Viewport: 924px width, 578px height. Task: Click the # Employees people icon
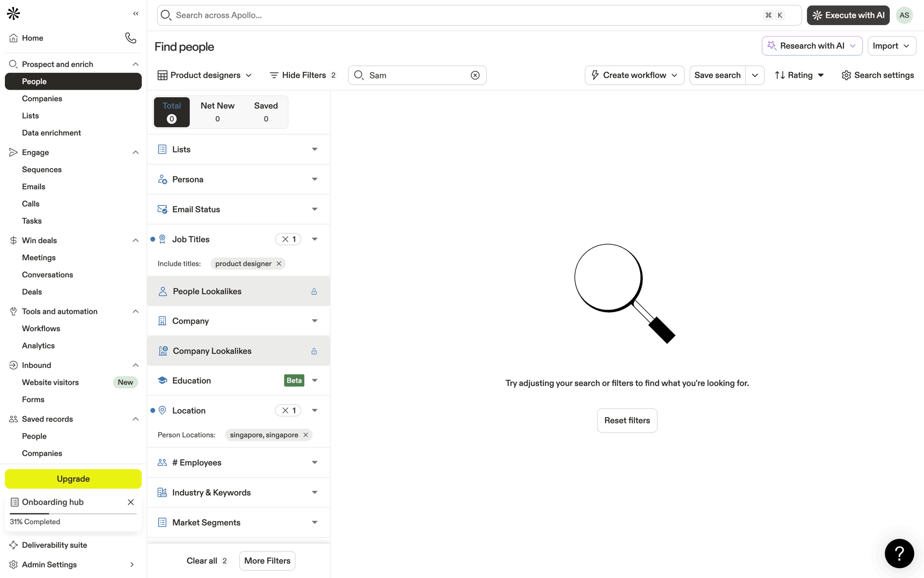[x=162, y=462]
